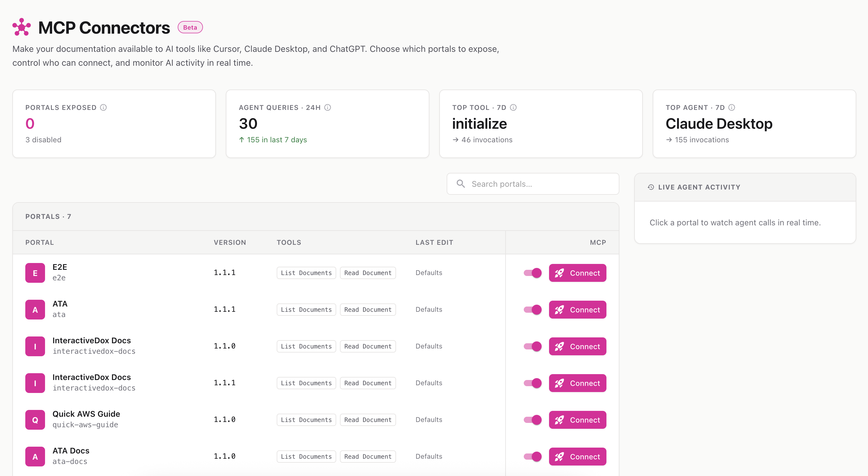The image size is (868, 476).
Task: Connect the E2E portal
Action: pos(577,273)
